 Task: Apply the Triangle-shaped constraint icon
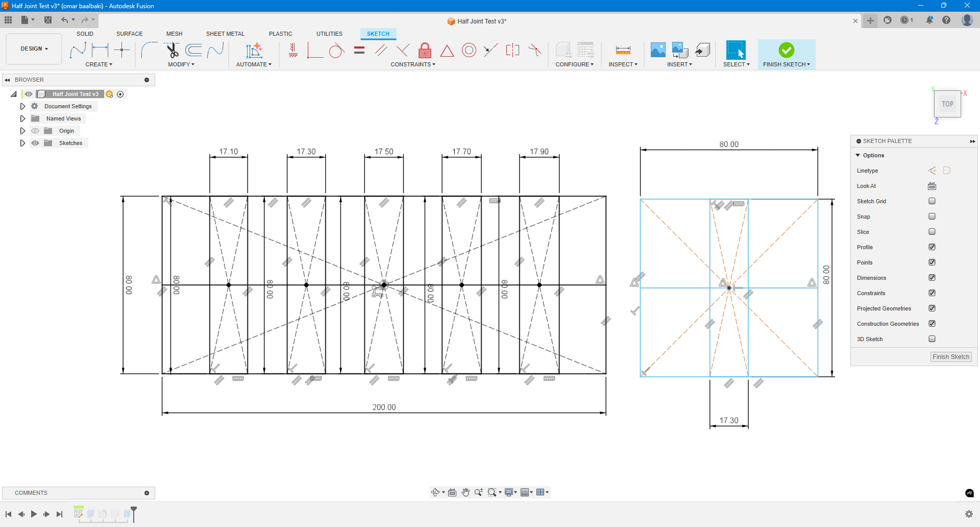tap(447, 51)
